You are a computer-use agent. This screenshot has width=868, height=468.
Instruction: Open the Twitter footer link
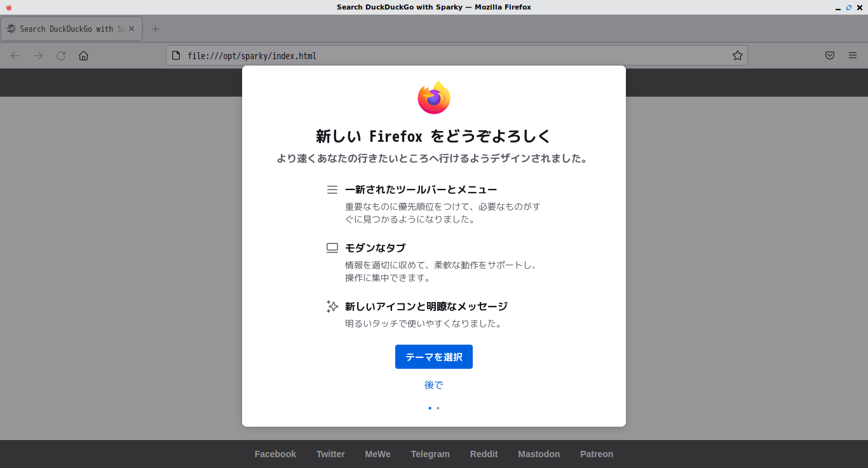click(330, 454)
